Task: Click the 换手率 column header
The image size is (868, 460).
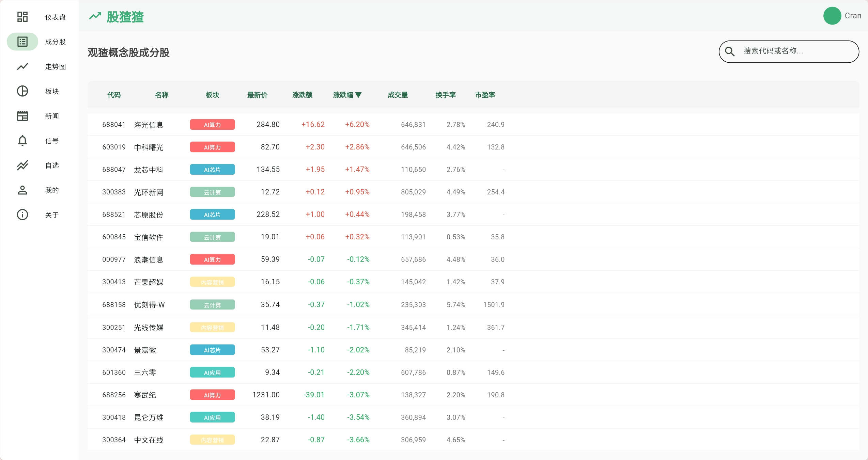Action: tap(445, 95)
